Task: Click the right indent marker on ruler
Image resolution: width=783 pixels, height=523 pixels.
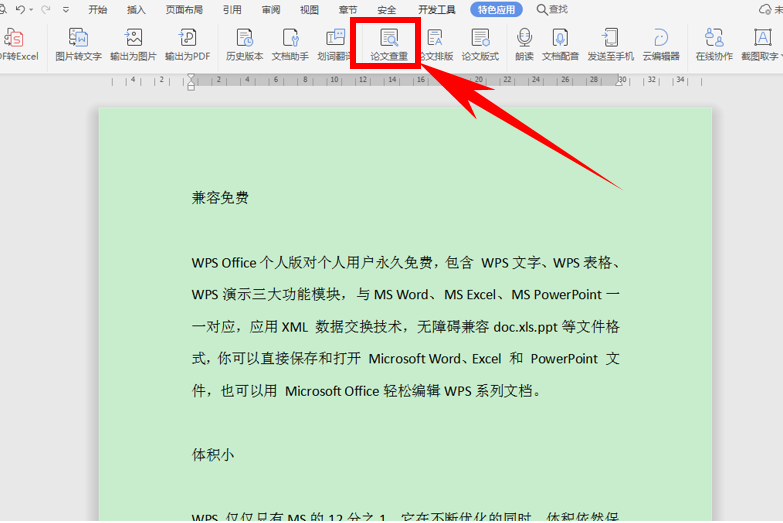Action: point(619,82)
